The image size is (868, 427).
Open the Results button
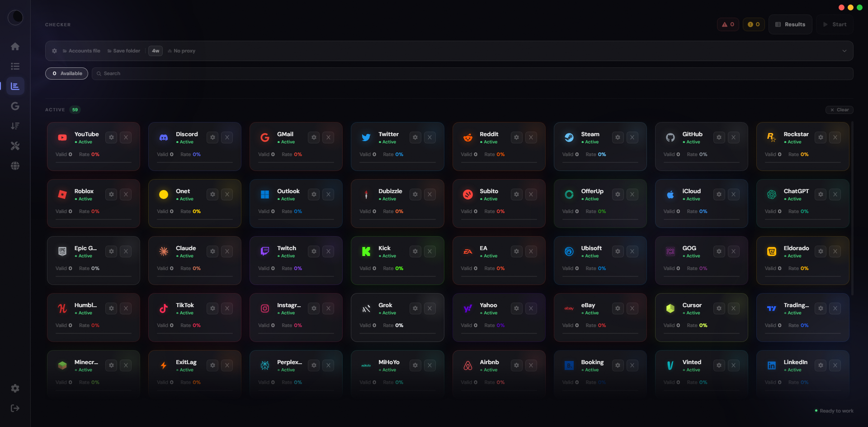pos(790,24)
